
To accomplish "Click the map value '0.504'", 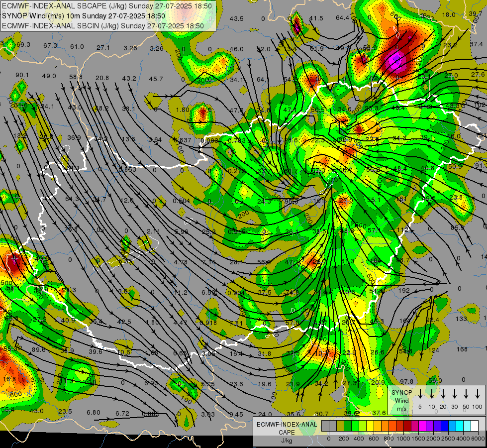I will tap(182, 201).
